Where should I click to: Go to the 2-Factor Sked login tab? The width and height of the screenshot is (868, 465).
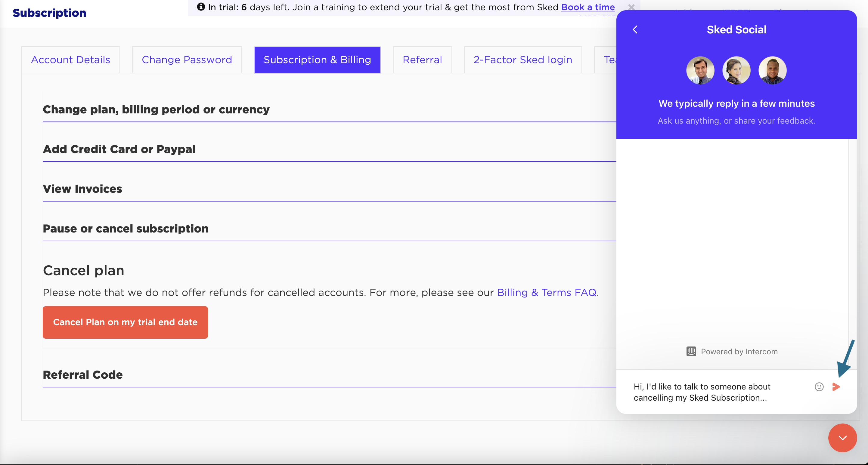pos(522,60)
